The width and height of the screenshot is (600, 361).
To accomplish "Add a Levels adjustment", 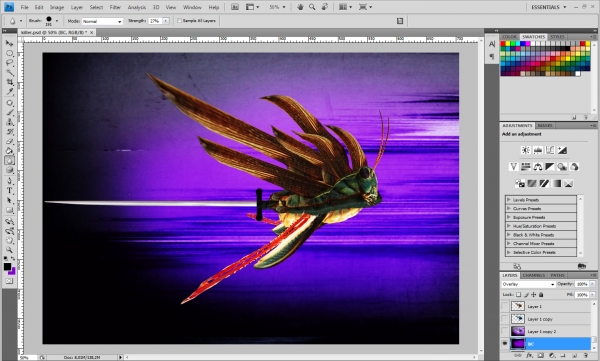I will [538, 150].
